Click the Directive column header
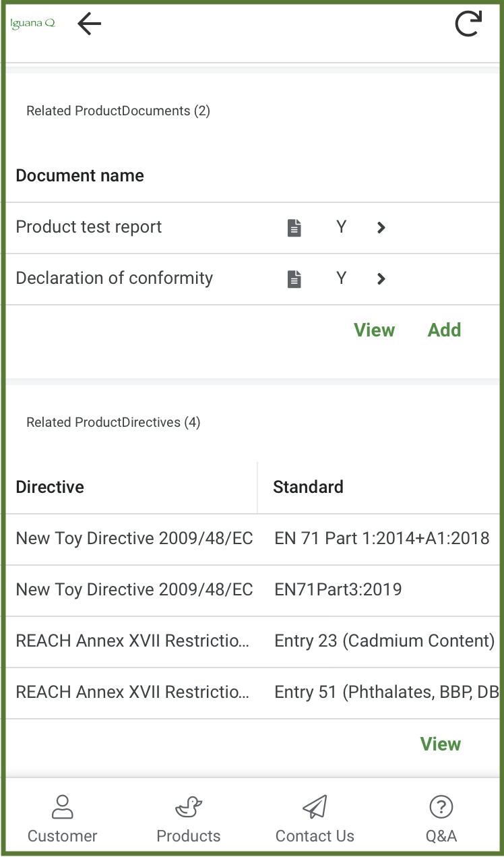Viewport: 504px width, 857px height. point(50,487)
